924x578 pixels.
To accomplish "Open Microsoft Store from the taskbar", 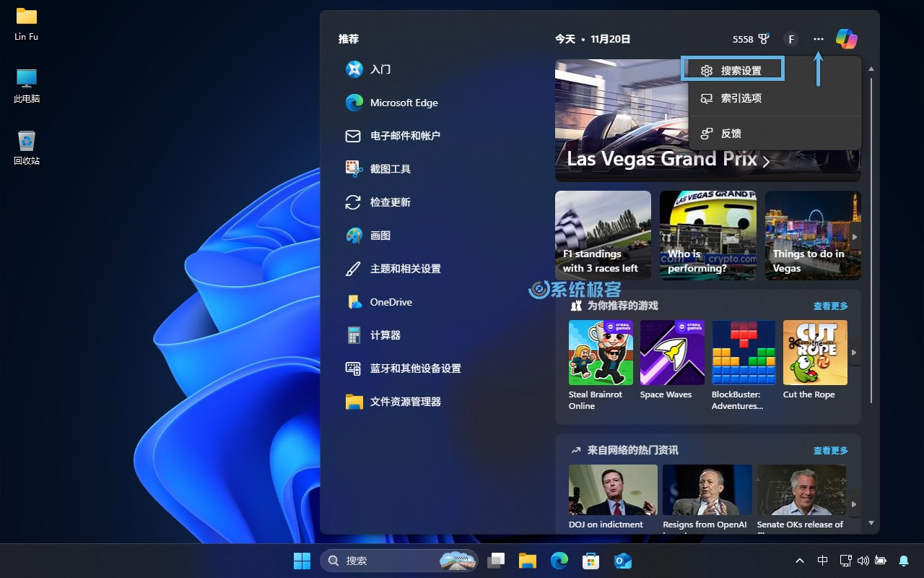I will [590, 561].
